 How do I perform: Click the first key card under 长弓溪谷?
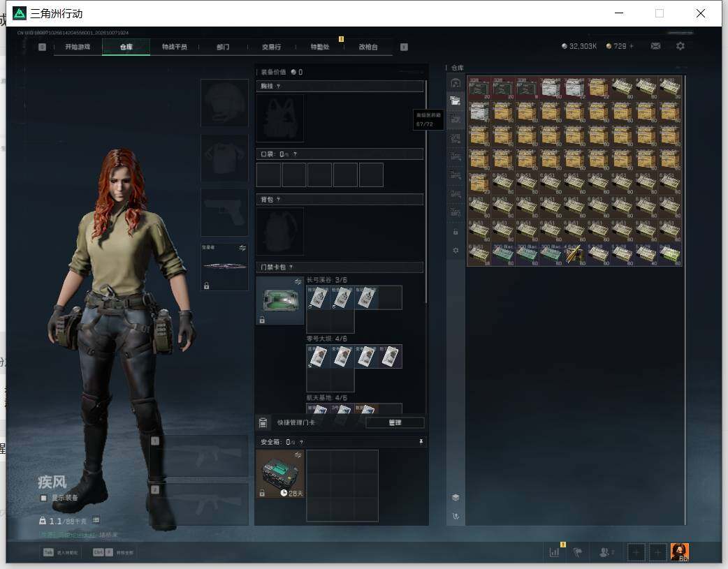[318, 297]
